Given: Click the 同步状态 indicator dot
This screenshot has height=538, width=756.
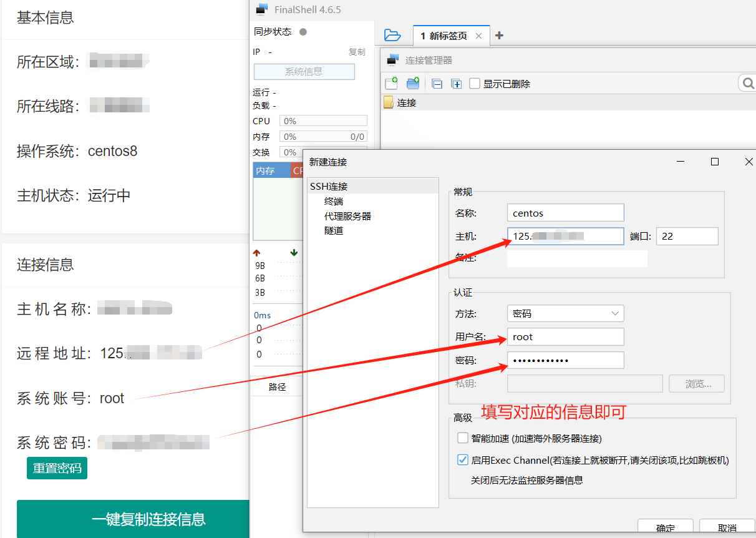Looking at the screenshot, I should (303, 32).
